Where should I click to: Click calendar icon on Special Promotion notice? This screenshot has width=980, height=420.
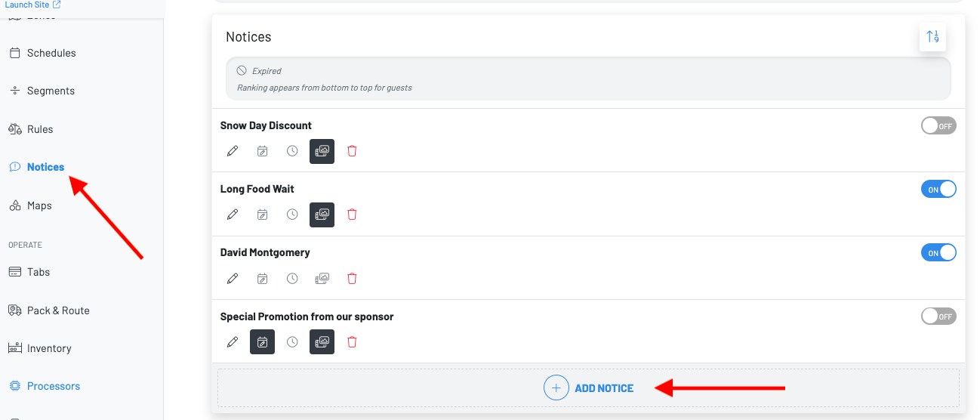(262, 342)
